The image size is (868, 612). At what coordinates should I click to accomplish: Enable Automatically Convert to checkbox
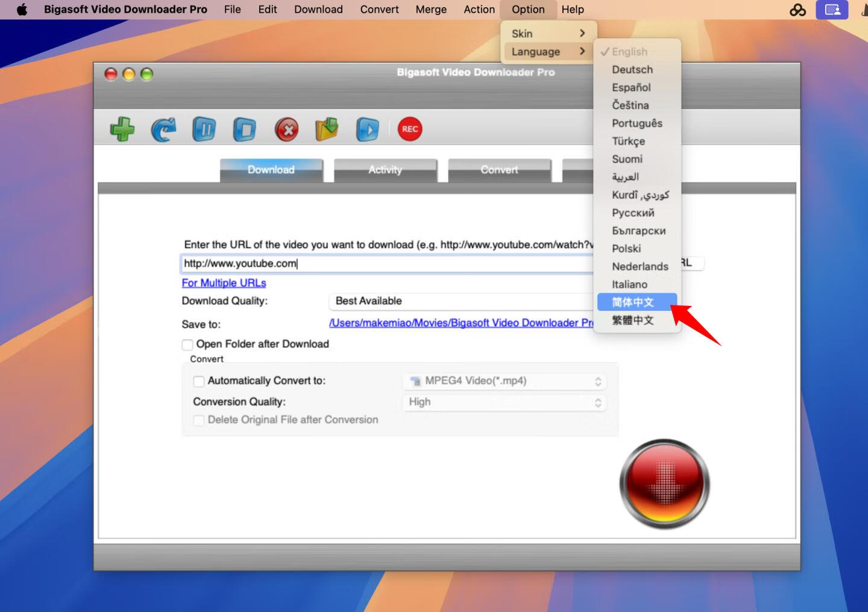[x=198, y=381]
